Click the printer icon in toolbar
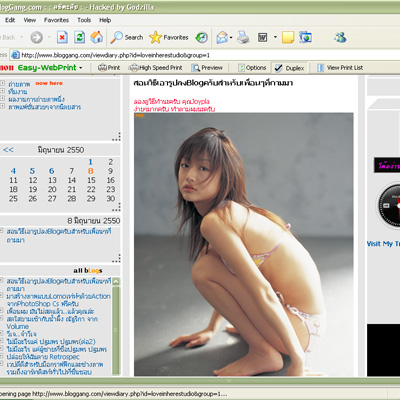Image resolution: width=400 pixels, height=400 pixels. 243,37
